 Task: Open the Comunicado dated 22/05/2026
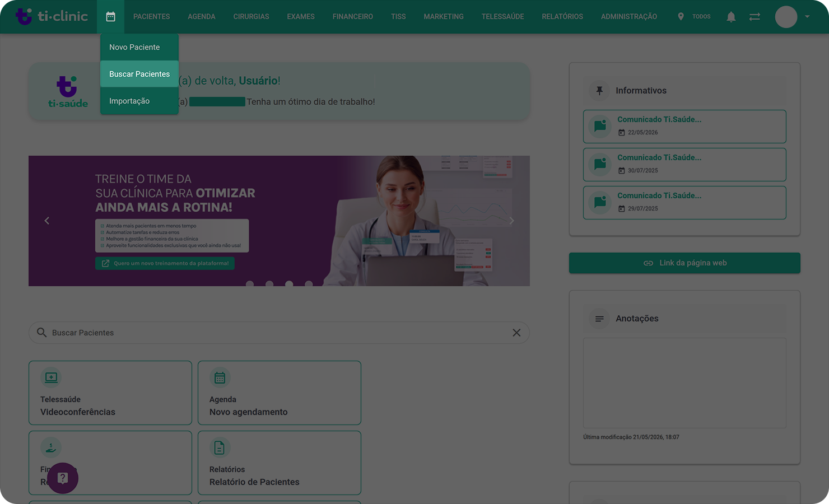[684, 127]
